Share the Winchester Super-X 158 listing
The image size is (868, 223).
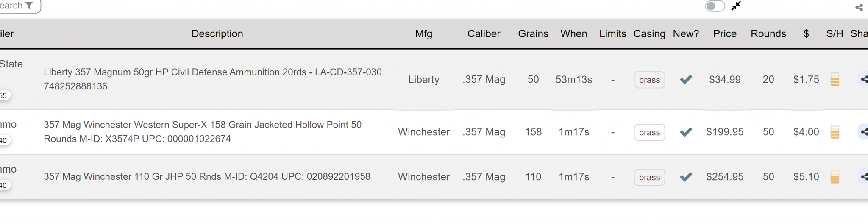864,132
